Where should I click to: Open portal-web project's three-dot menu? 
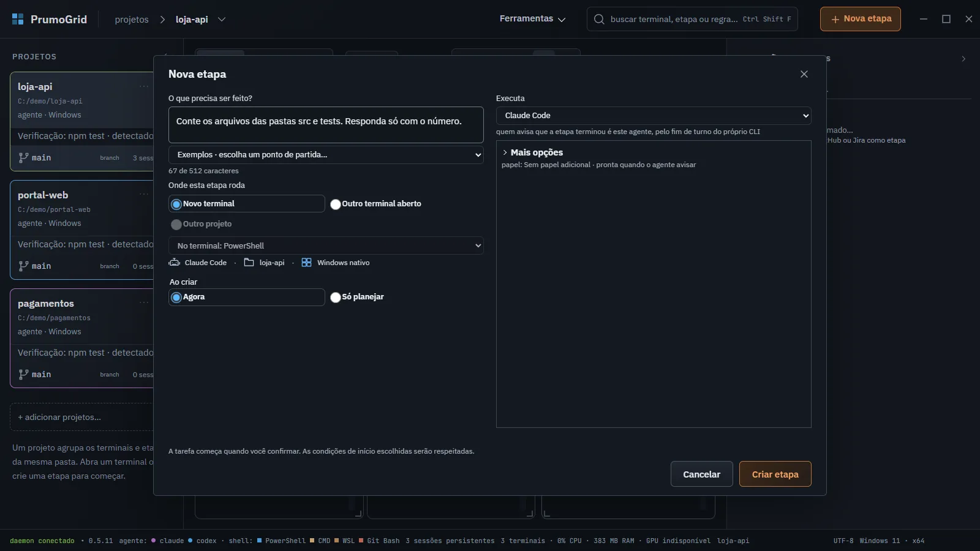tap(144, 195)
